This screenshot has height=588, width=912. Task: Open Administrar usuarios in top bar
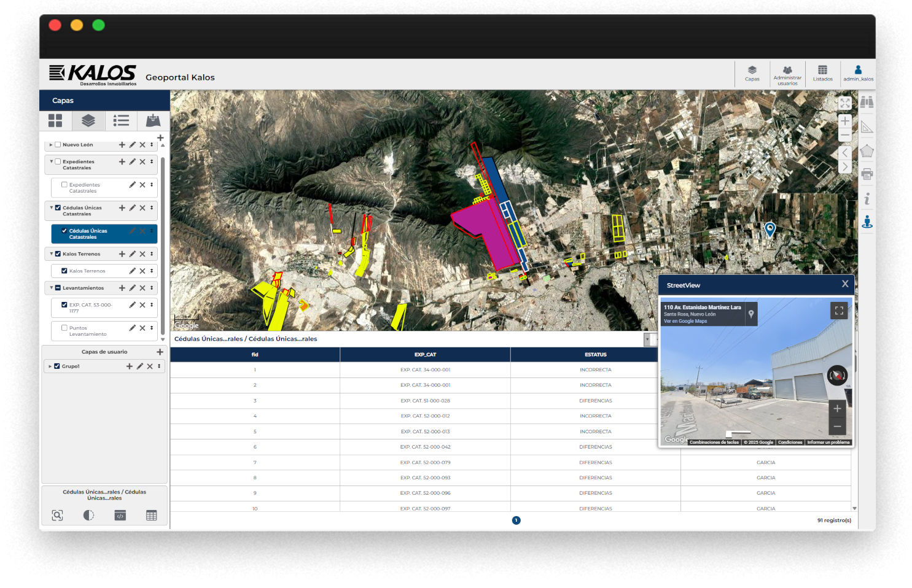(x=787, y=73)
